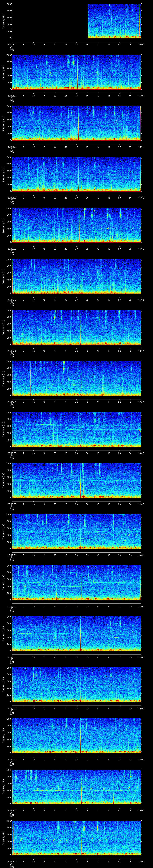Click the spectrogram for minute 20:23:00
This screenshot has width=153, height=868.
[77, 736]
